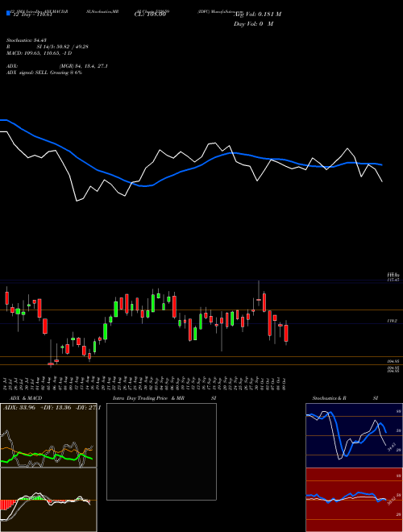Click the 'ADX & MACD' panel heading
Viewport: 403px width, 532px height.
pyautogui.click(x=24, y=398)
